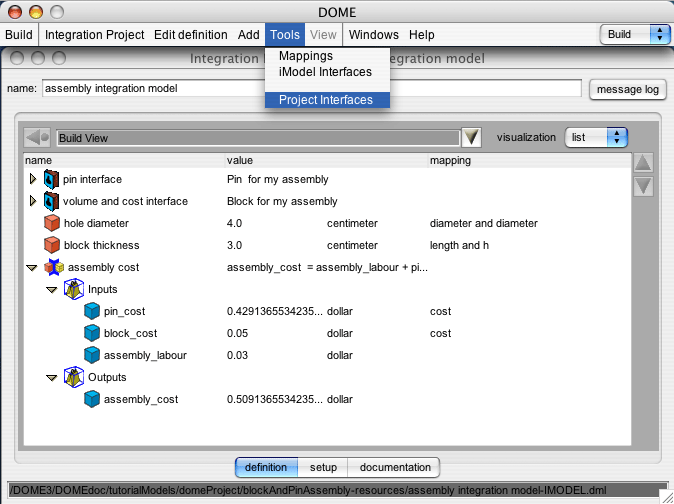This screenshot has width=674, height=504.
Task: Click the Build View path field
Action: coord(258,138)
